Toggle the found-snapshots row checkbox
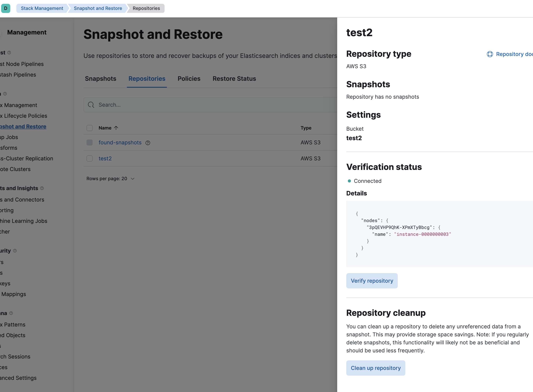 click(90, 142)
